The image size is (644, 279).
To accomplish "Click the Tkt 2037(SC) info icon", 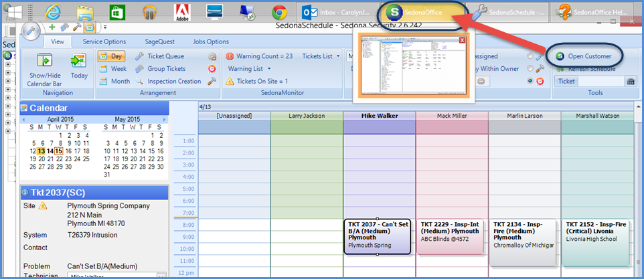I will [25, 193].
